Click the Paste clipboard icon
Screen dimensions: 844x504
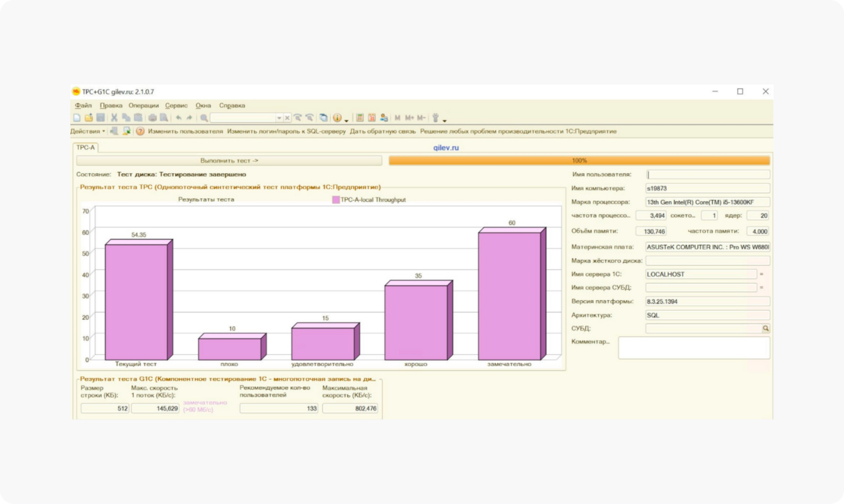coord(138,118)
